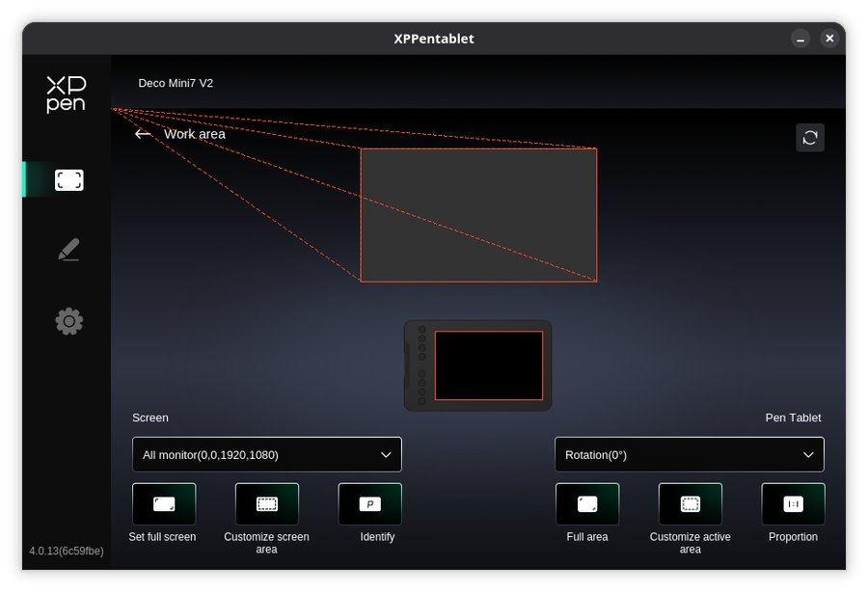Viewport: 868px width, 592px height.
Task: Click the Full area icon
Action: (x=587, y=504)
